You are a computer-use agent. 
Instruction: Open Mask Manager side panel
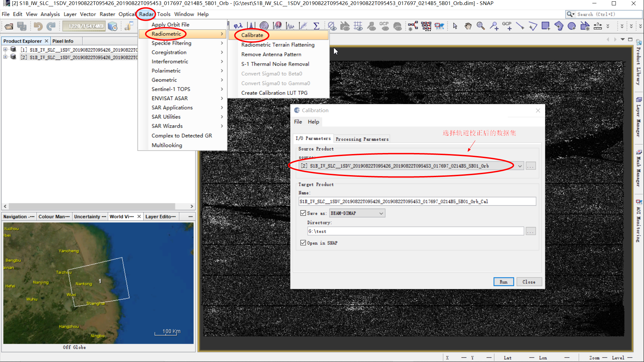pyautogui.click(x=639, y=168)
